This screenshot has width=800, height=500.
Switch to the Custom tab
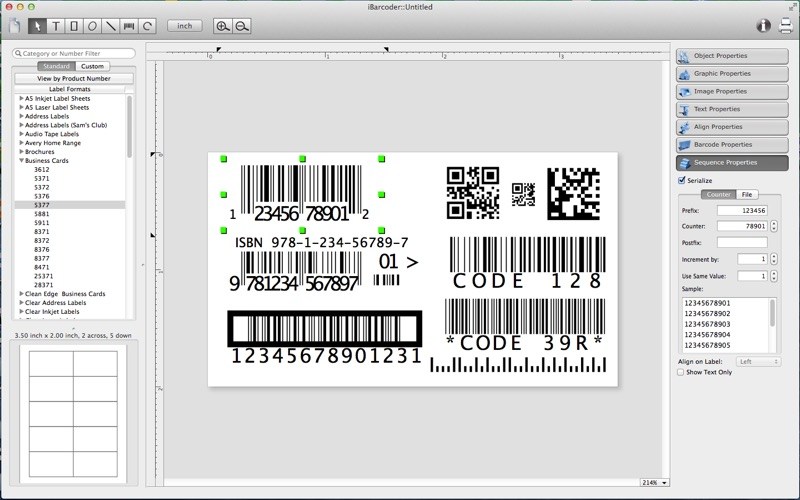coord(92,66)
